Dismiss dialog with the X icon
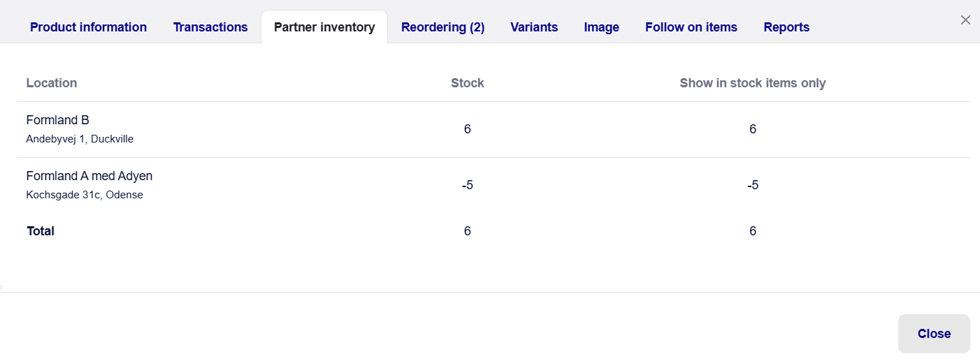This screenshot has height=361, width=980. (x=965, y=20)
